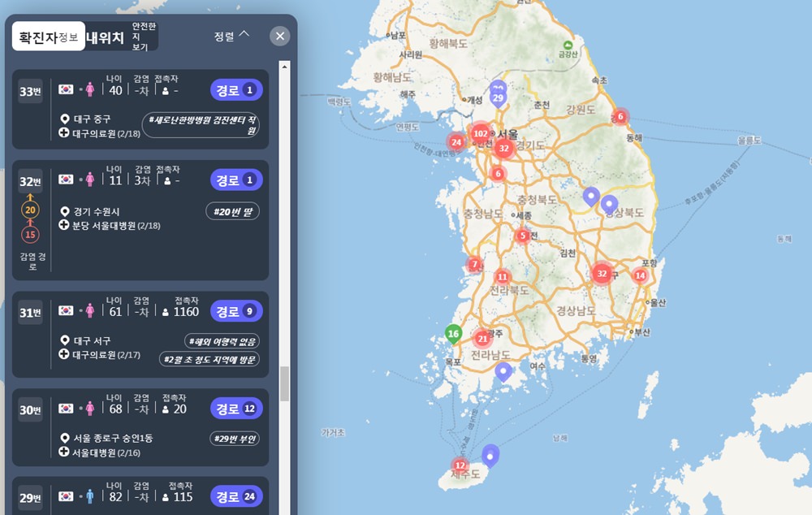
Task: Click the 21 cluster marker near 광주
Action: 482,339
